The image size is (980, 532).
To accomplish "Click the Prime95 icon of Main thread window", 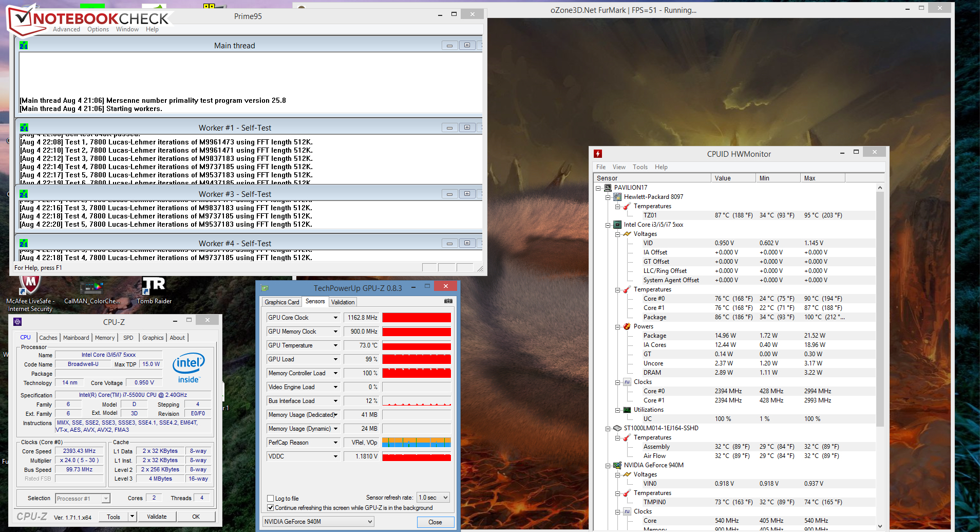I will coord(24,45).
